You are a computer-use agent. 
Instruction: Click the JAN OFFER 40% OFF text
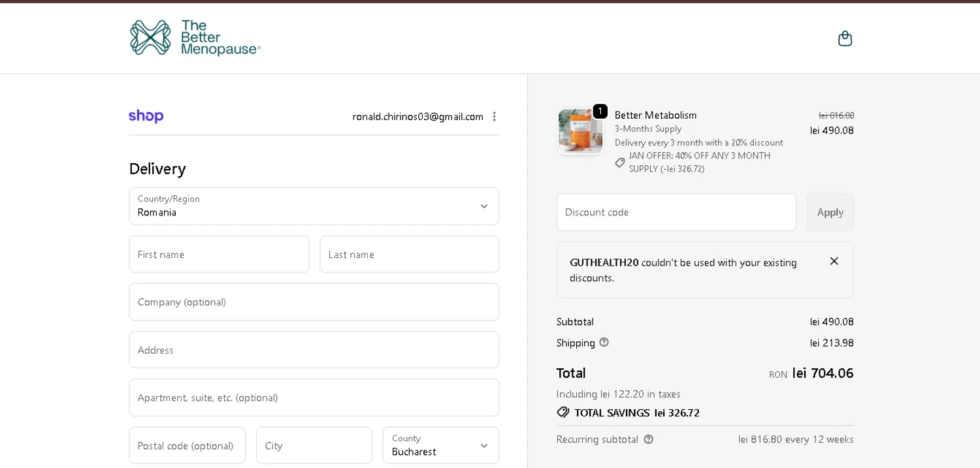click(x=700, y=162)
